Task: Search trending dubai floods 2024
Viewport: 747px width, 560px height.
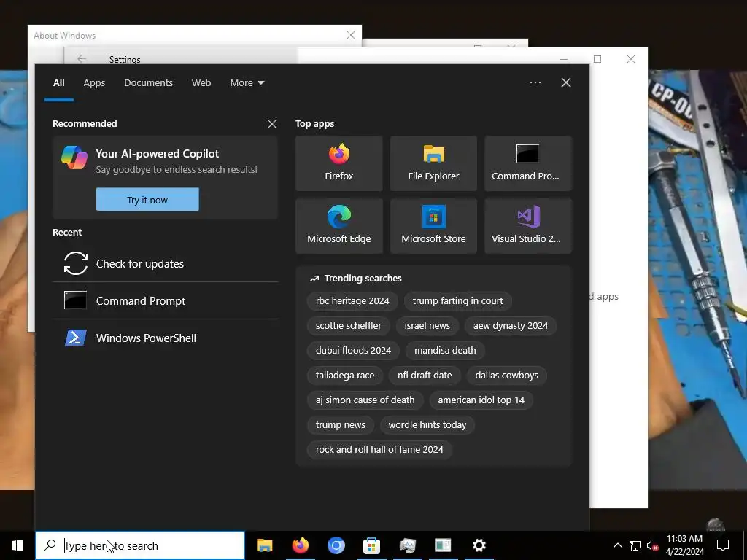Action: click(x=353, y=351)
